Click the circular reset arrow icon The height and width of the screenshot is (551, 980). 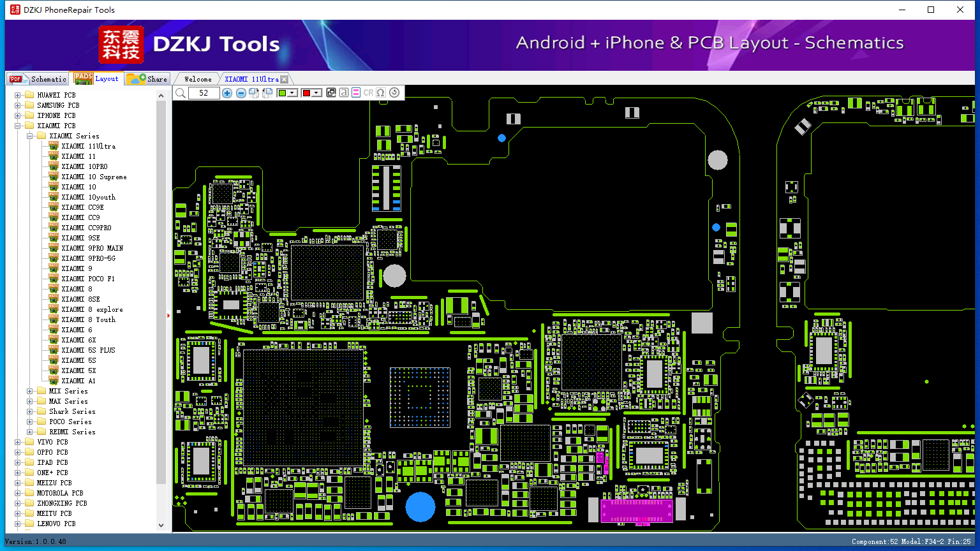pyautogui.click(x=394, y=93)
